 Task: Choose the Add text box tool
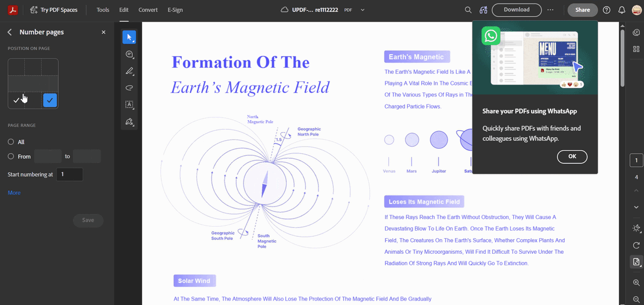(x=129, y=105)
